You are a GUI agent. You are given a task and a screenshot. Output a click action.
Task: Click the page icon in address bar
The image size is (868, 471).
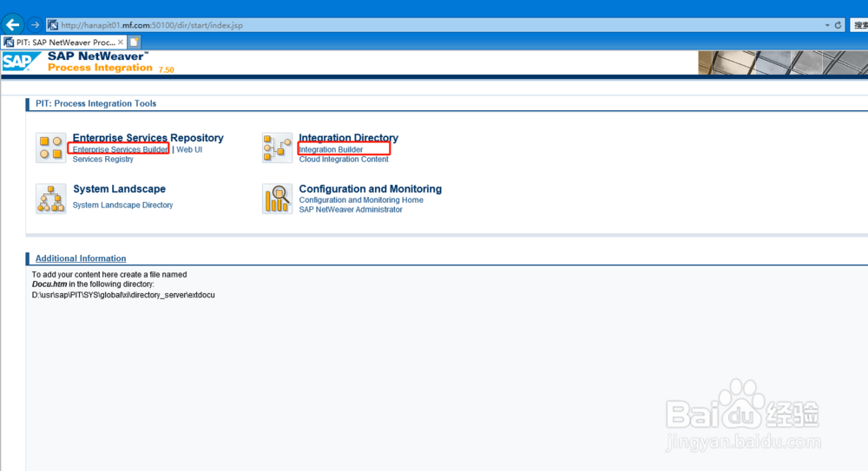53,25
